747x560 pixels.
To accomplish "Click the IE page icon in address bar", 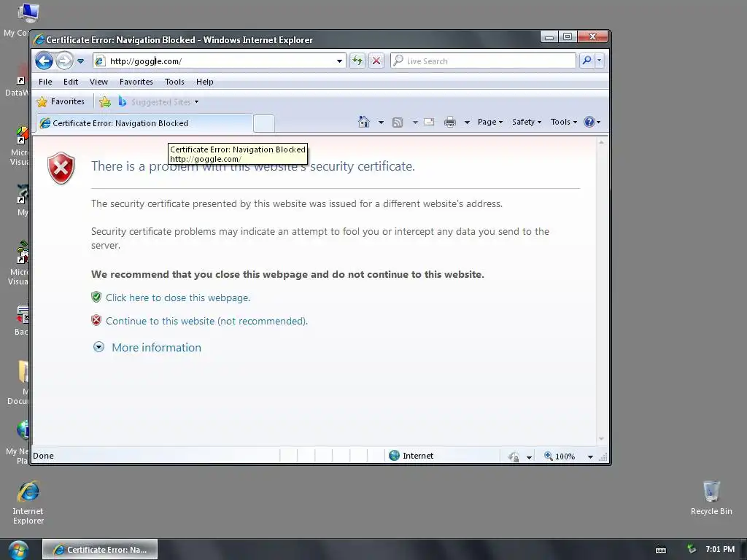I will pos(99,61).
